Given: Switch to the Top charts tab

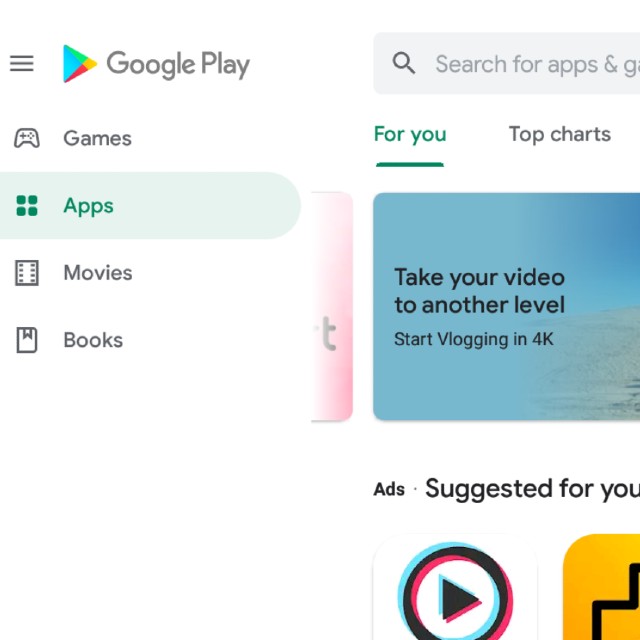Looking at the screenshot, I should 560,134.
